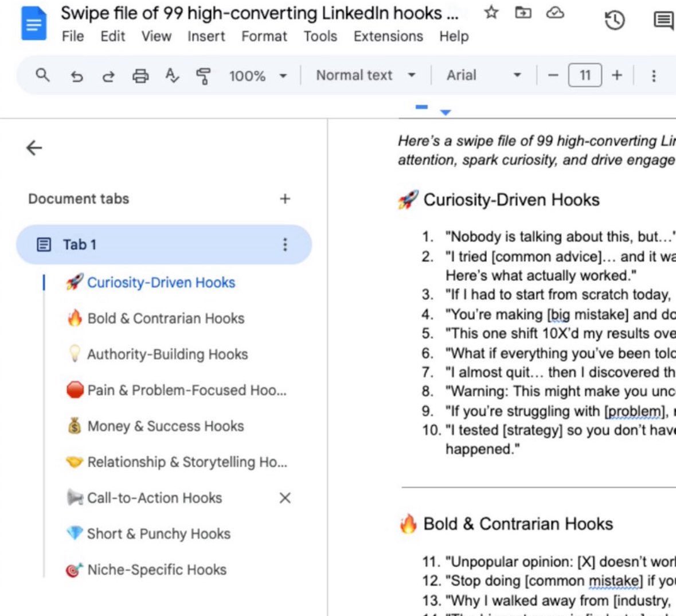Click list item "Here's what actually worked."
This screenshot has height=616, width=676.
[541, 275]
